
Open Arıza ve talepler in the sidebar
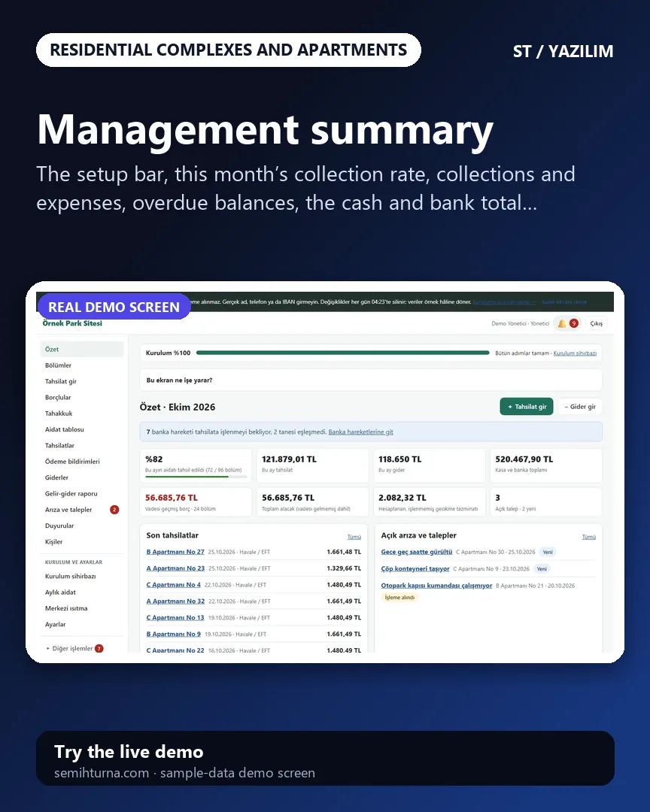82,510
